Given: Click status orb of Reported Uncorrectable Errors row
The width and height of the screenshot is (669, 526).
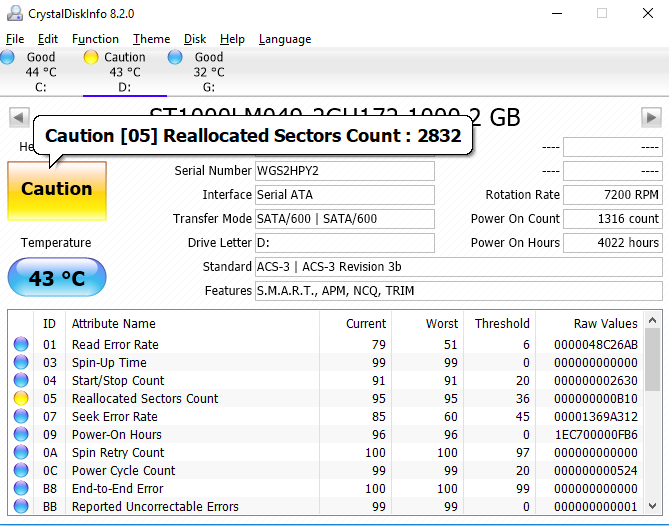Looking at the screenshot, I should click(x=21, y=506).
